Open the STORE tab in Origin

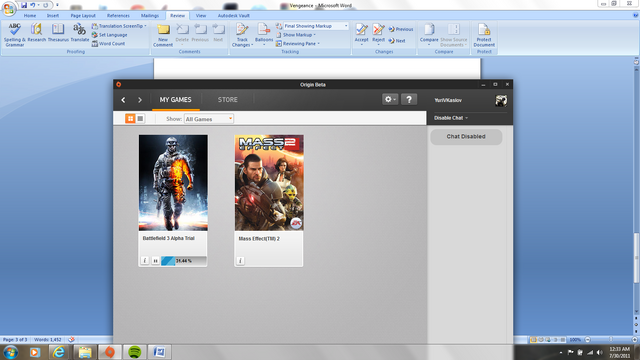[227, 100]
